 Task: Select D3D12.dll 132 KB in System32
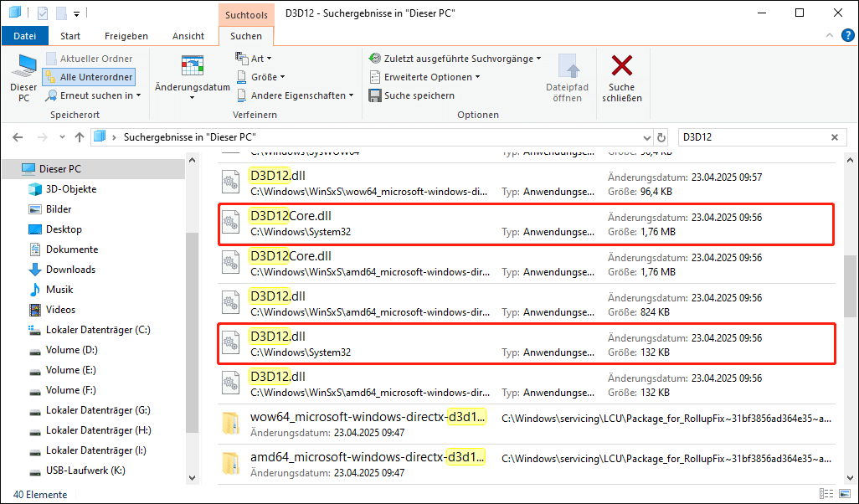[x=526, y=344]
